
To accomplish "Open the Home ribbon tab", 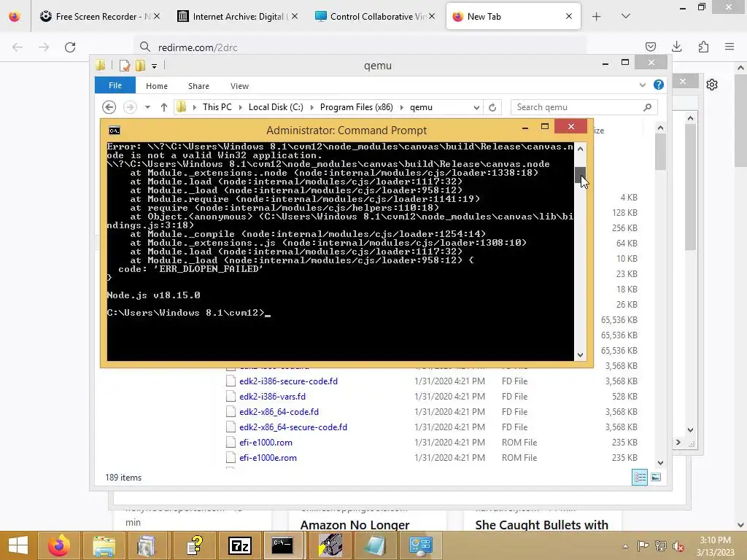I will 156,86.
